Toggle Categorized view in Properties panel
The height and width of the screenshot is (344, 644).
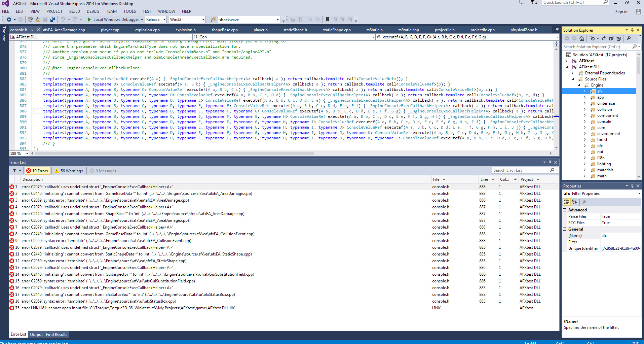pyautogui.click(x=567, y=202)
